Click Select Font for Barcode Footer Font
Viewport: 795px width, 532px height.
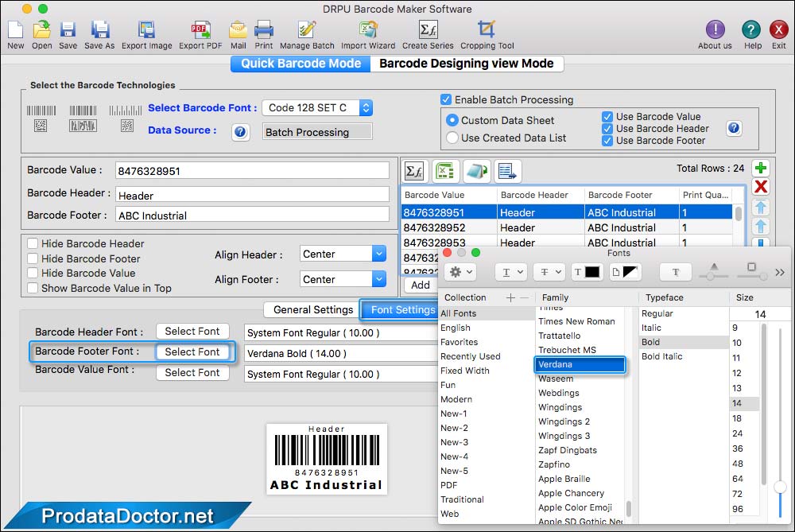[x=192, y=352]
